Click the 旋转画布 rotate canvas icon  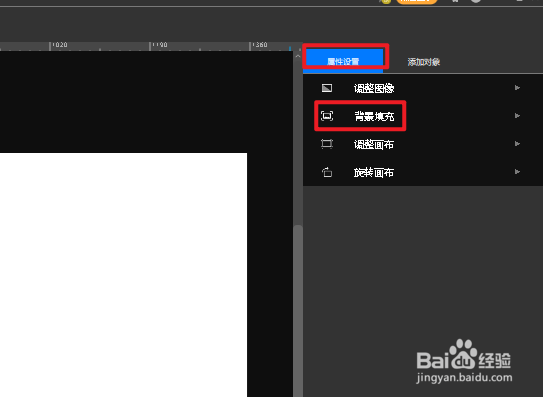coord(327,172)
